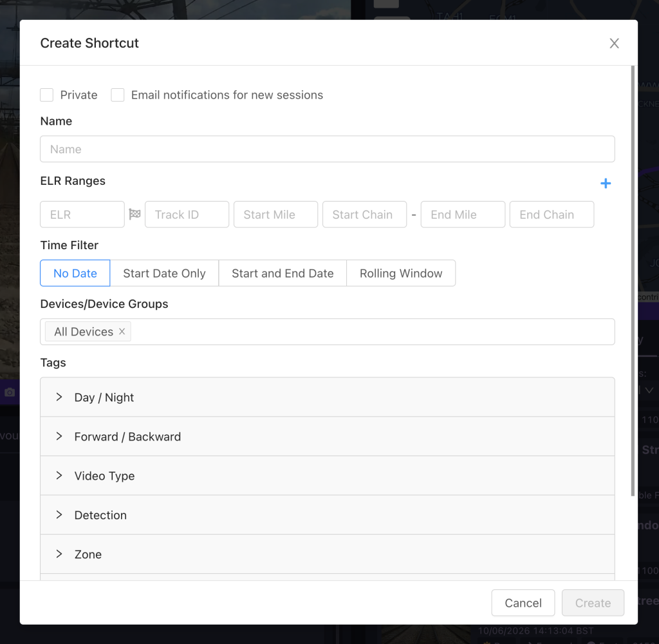Image resolution: width=659 pixels, height=644 pixels.
Task: Expand the Detection tag group
Action: click(328, 515)
